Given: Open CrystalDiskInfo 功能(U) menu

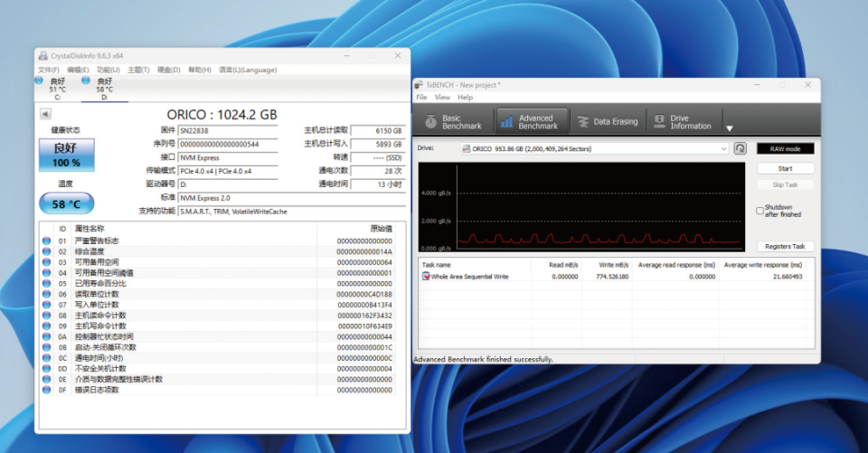Looking at the screenshot, I should 108,70.
